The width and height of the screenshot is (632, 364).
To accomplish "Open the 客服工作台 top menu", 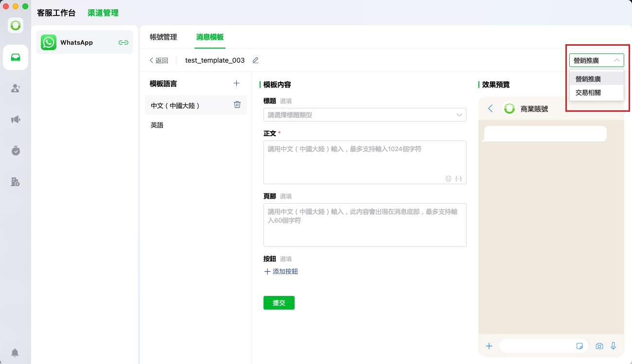I will tap(56, 13).
